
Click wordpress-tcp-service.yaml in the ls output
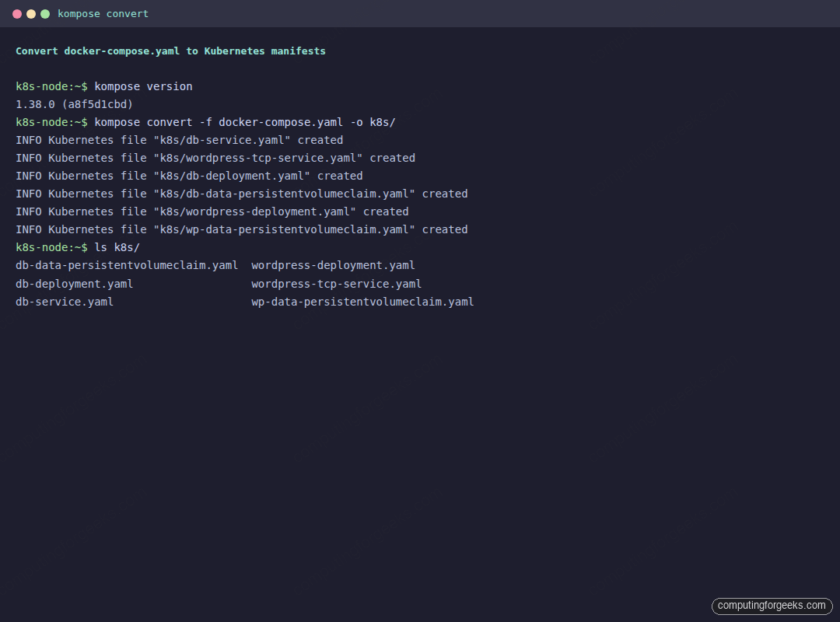(x=337, y=284)
